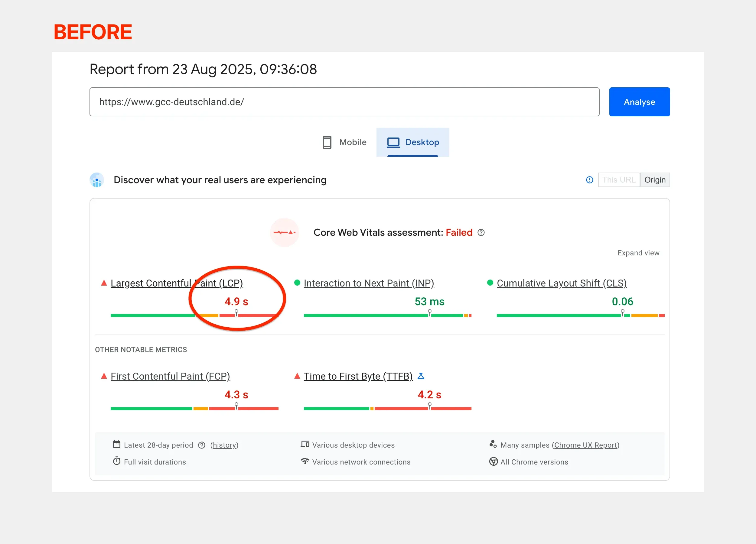Switch data scope to Origin
Screen dimensions: 756x544
[654, 180]
